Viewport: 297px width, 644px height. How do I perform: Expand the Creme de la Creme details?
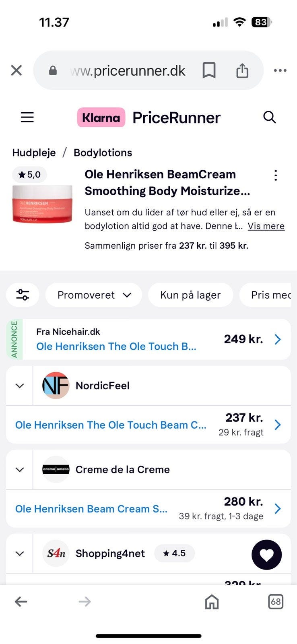[19, 470]
